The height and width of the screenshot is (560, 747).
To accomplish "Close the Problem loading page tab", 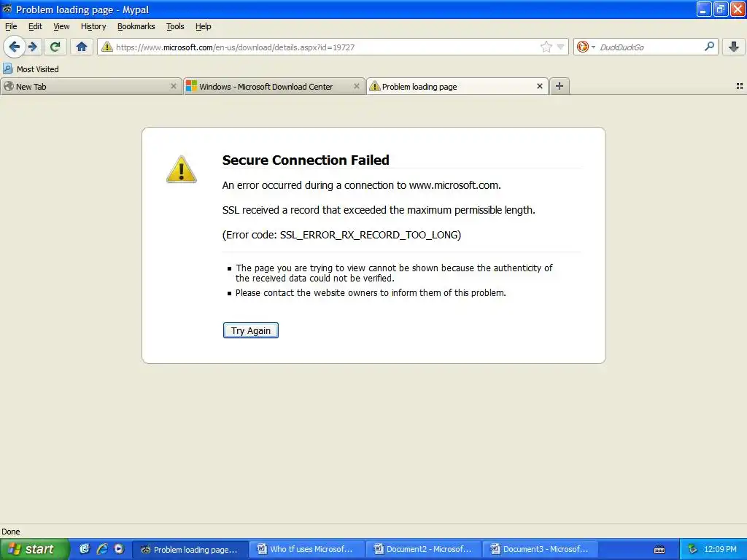I will [539, 86].
